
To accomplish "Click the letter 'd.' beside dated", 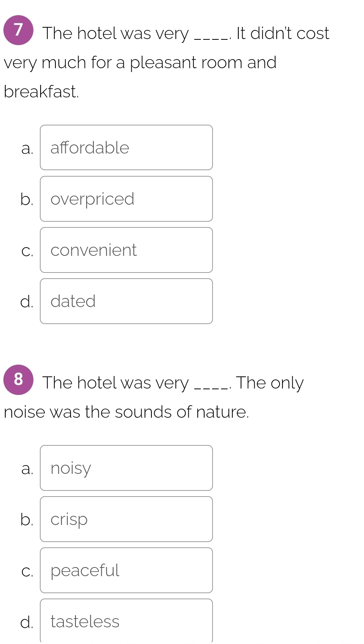I will tap(27, 302).
